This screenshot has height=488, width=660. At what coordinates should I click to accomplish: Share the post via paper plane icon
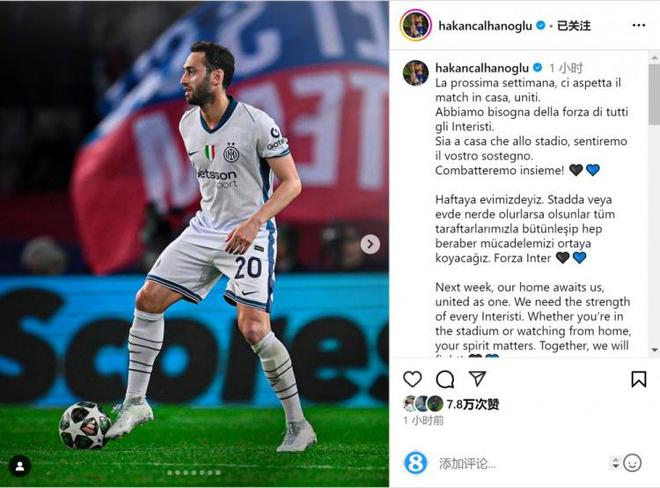click(x=477, y=379)
